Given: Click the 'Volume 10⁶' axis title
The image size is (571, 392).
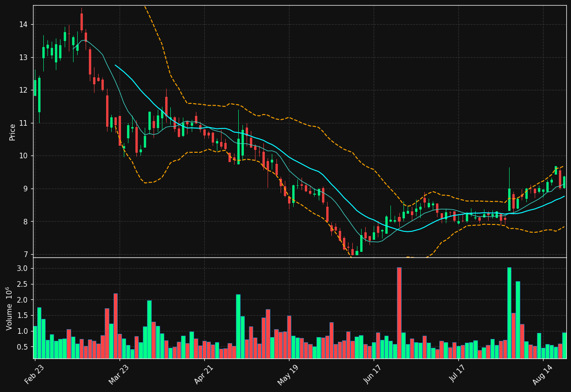Looking at the screenshot, I should (x=9, y=308).
